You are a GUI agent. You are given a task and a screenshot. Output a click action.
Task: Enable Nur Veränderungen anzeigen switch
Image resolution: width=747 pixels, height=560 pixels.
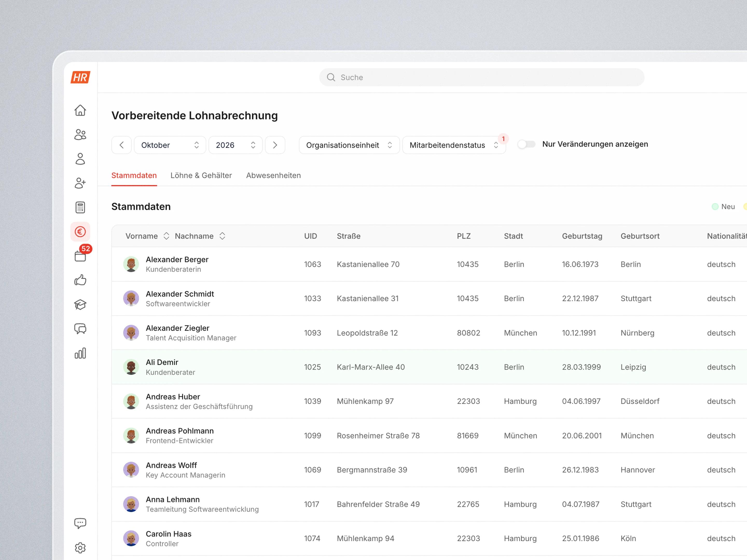click(x=527, y=144)
